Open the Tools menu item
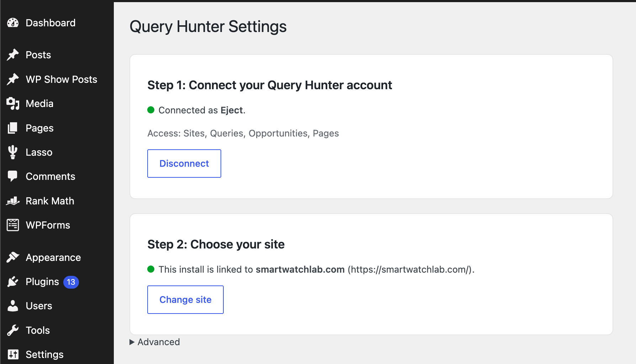The width and height of the screenshot is (636, 364). click(x=38, y=330)
